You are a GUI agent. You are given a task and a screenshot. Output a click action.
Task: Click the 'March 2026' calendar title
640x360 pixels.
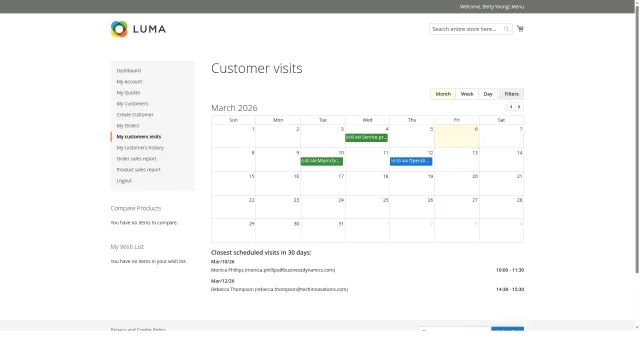coord(234,108)
